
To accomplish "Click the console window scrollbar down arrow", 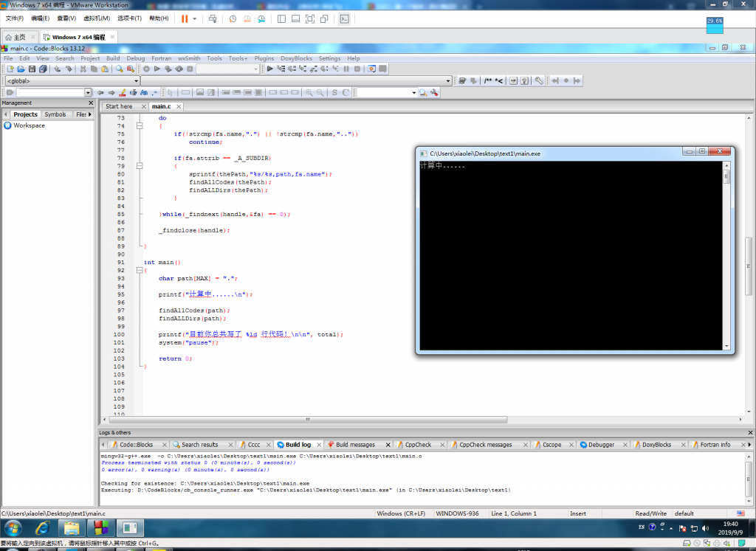I will pos(726,346).
